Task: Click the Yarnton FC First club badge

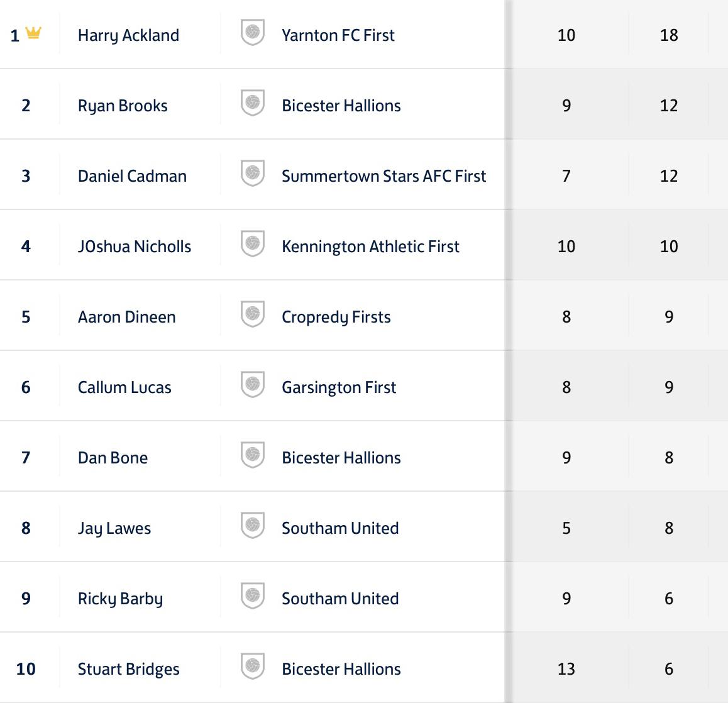Action: coord(253,33)
